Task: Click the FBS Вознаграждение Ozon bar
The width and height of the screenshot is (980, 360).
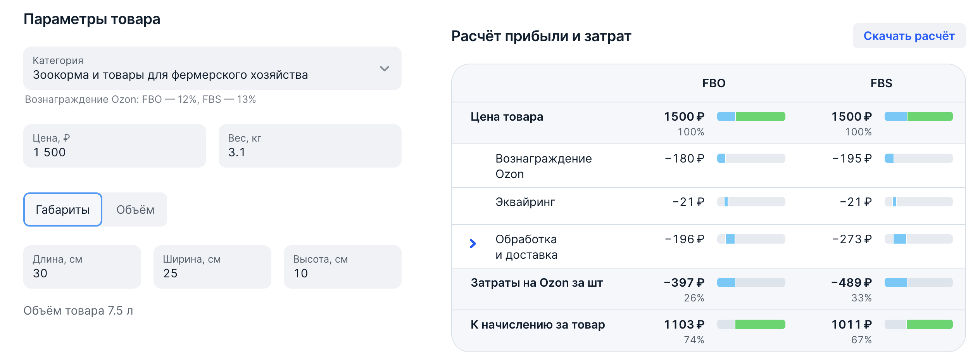Action: click(919, 158)
